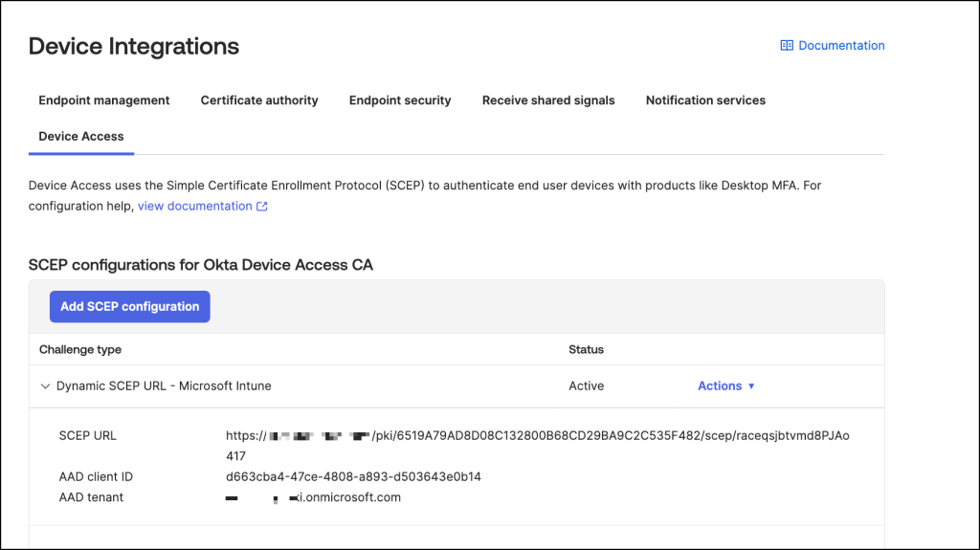Switch to the Endpoint management tab

[104, 100]
